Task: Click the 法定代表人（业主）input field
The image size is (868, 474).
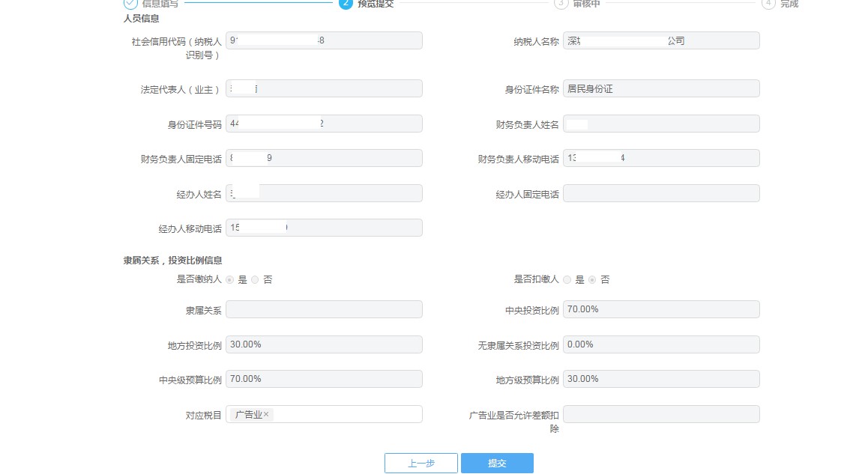Action: 324,88
